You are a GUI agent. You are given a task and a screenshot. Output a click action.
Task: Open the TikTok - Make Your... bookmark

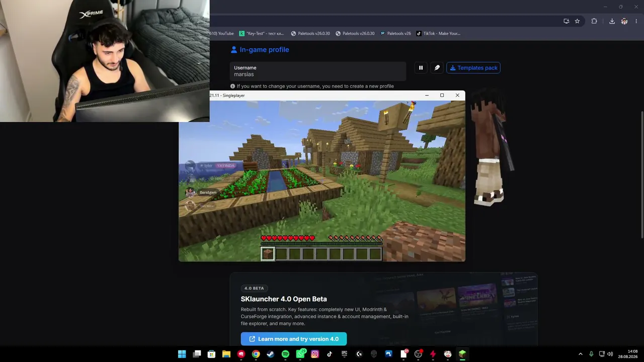438,34
